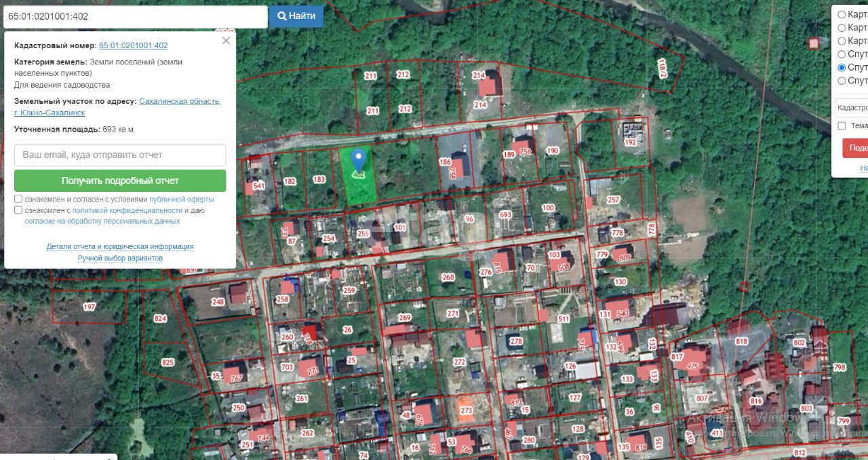Click parcel label 541 on the map
Viewport: 868px width, 460px height.
point(258,186)
